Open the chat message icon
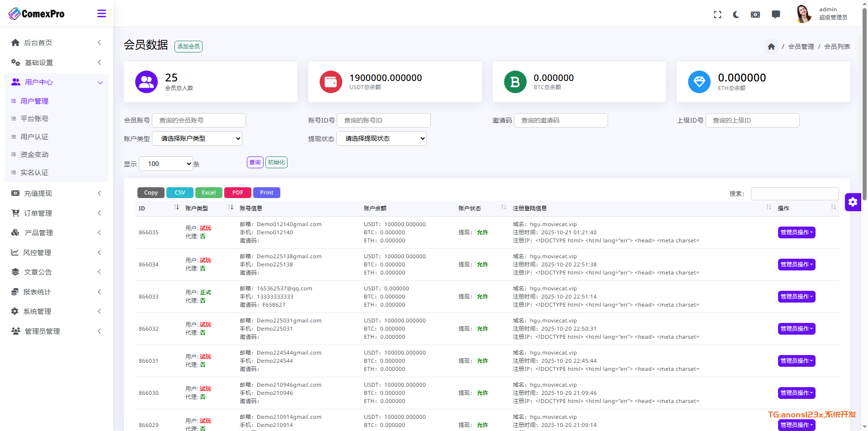 776,14
